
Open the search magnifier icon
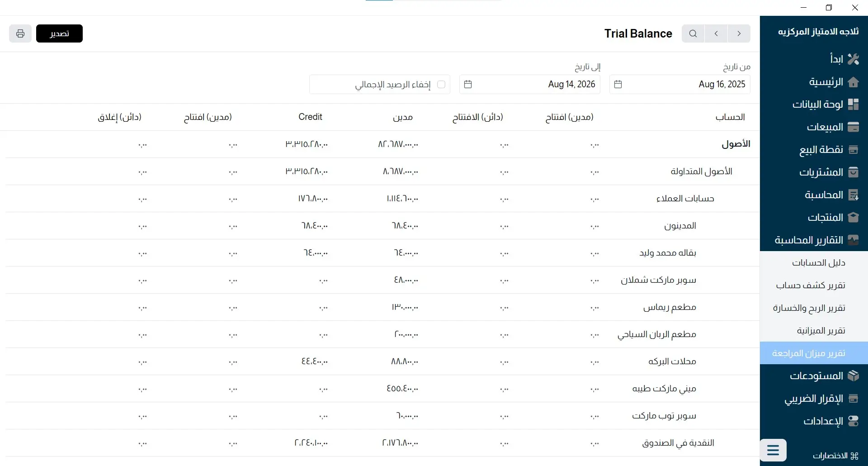[693, 33]
